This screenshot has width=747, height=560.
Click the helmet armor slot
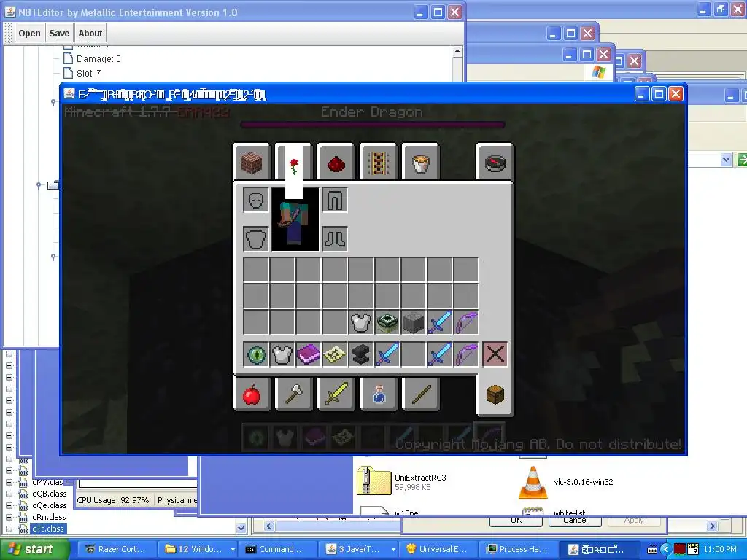(256, 200)
